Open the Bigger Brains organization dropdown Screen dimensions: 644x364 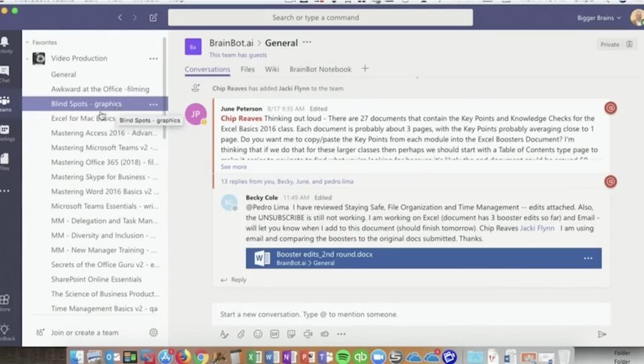coord(599,17)
